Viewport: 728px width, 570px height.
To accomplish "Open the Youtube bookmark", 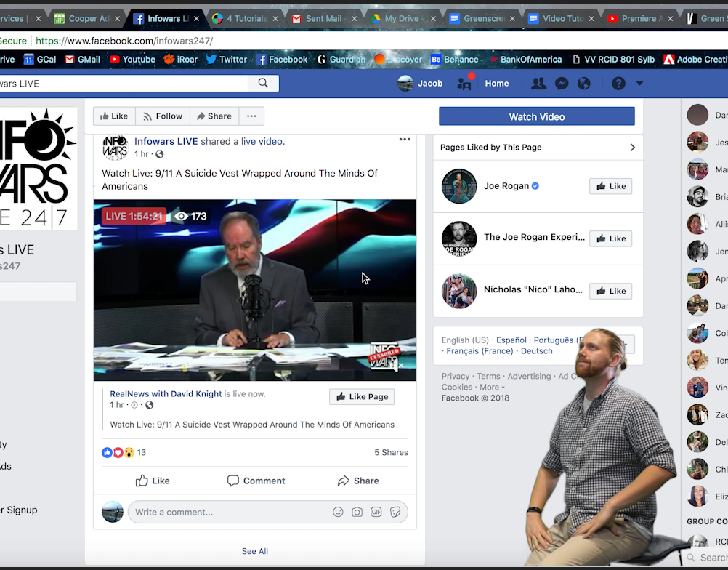I will click(x=132, y=60).
